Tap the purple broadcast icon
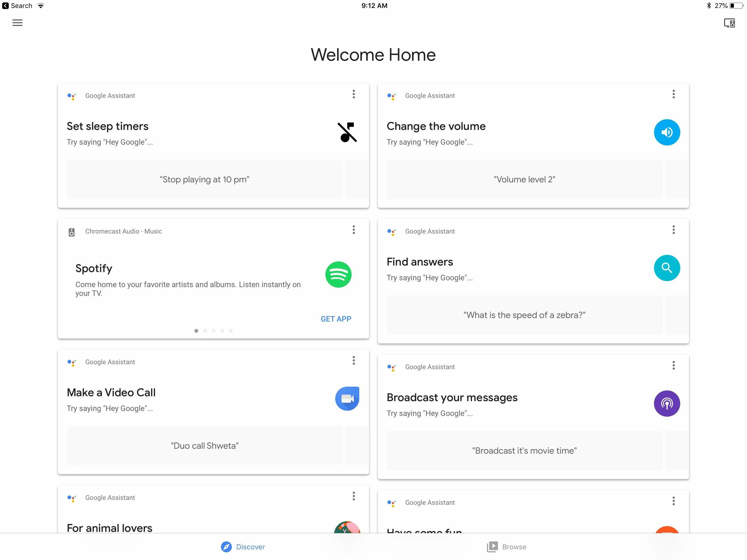Viewport: 747px width, 560px height. click(667, 404)
